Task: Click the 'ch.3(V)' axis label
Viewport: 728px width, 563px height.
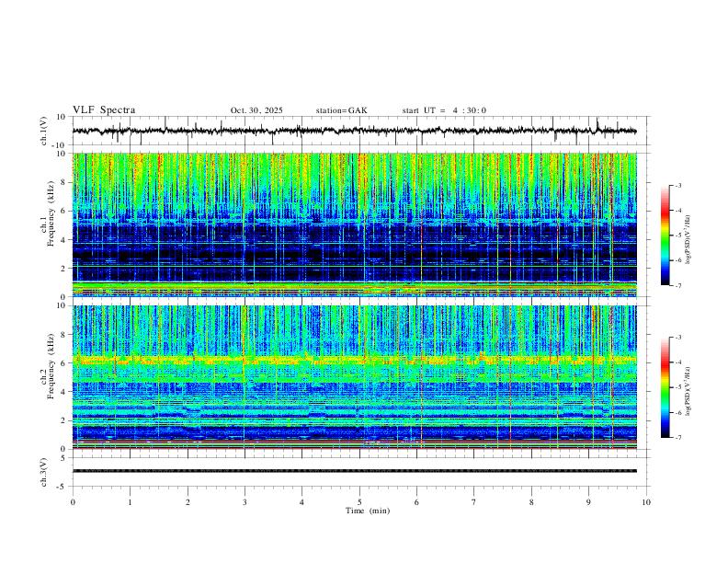Action: 44,472
